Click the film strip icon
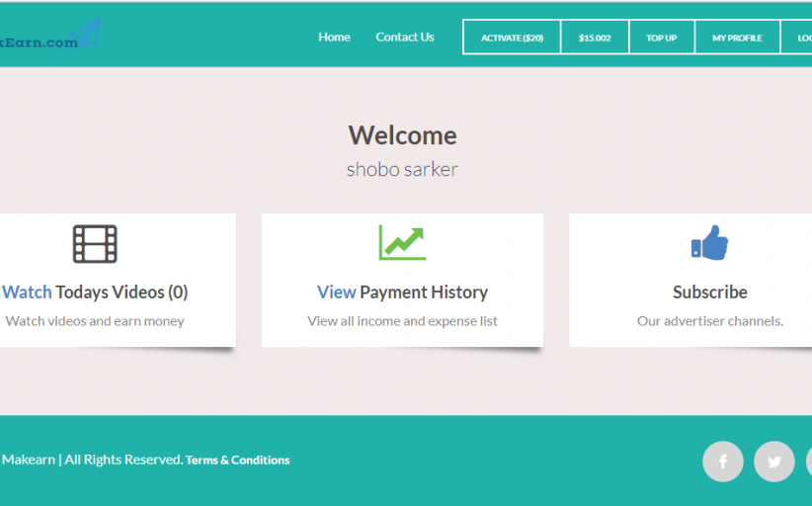This screenshot has width=812, height=506. pos(95,244)
